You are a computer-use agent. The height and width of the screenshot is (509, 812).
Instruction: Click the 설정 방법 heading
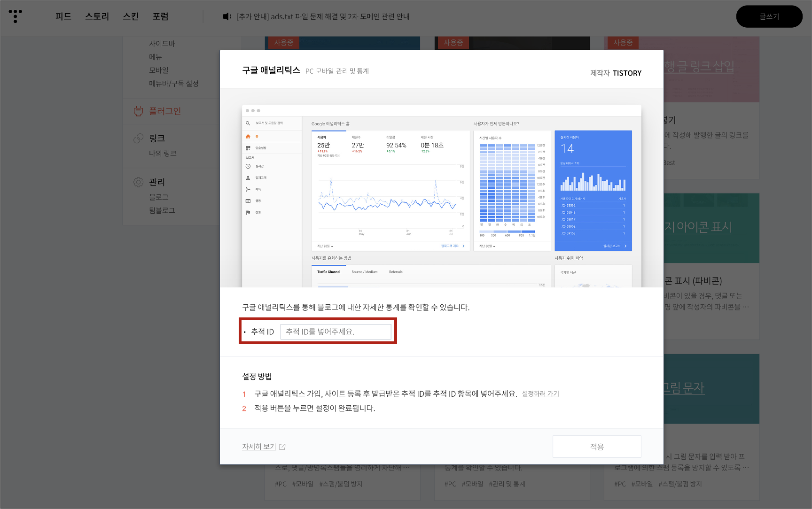(257, 377)
